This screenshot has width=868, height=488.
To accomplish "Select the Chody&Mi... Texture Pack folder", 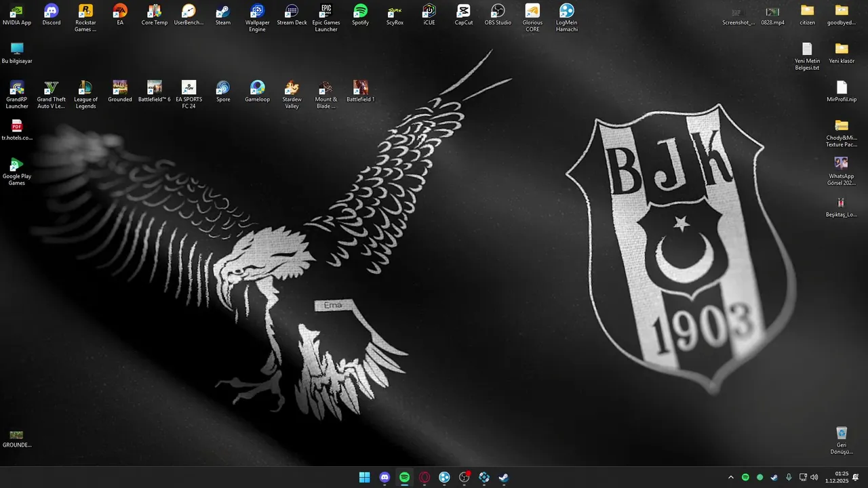I will tap(842, 134).
